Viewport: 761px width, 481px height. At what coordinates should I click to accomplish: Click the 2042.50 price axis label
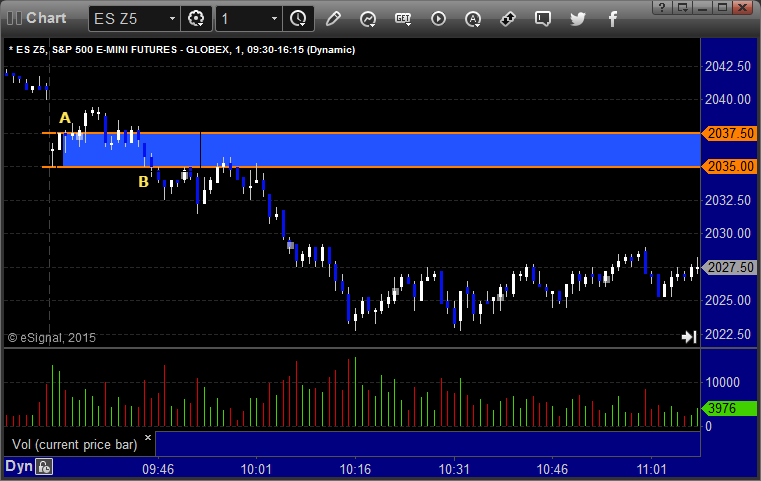point(728,66)
